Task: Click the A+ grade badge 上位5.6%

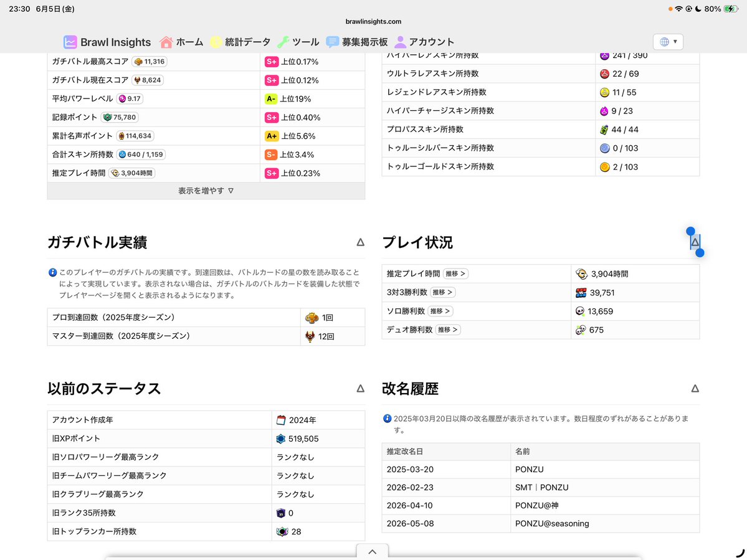Action: [272, 136]
